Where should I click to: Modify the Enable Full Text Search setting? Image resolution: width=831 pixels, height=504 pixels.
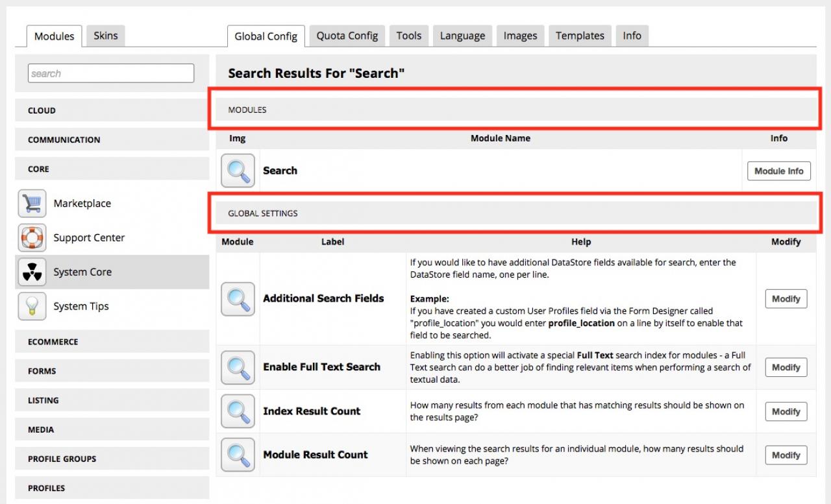pyautogui.click(x=786, y=367)
